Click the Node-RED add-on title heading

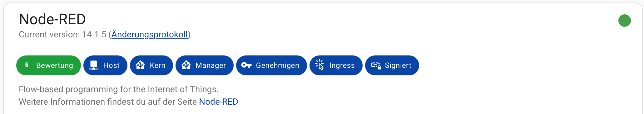[52, 19]
